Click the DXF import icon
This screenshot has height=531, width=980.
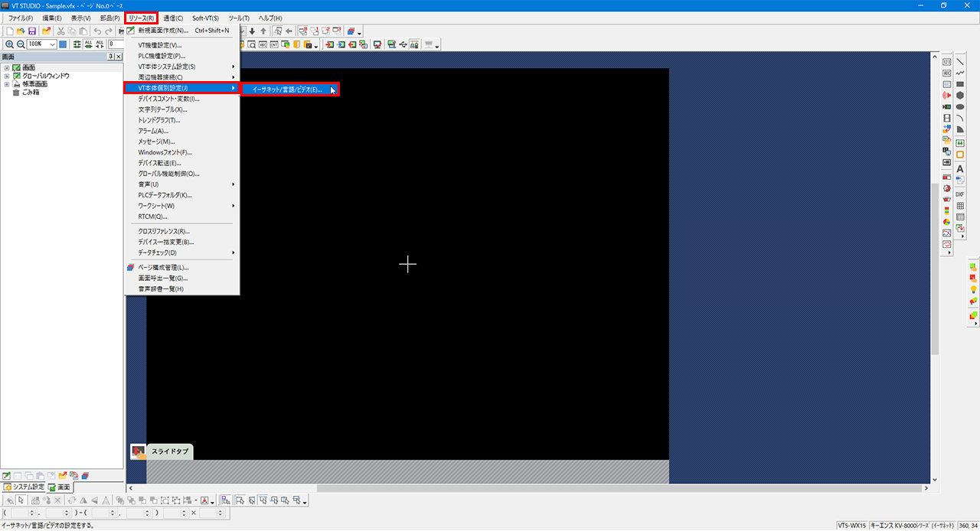coord(960,194)
